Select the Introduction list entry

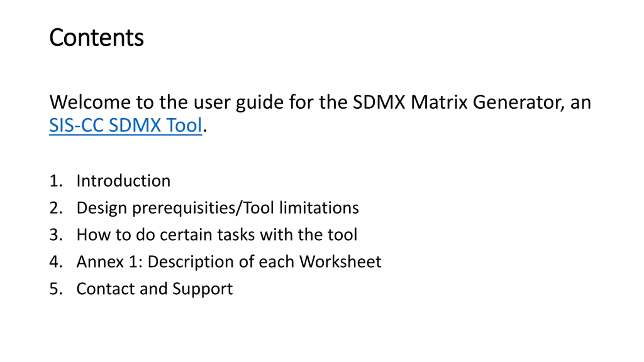123,181
